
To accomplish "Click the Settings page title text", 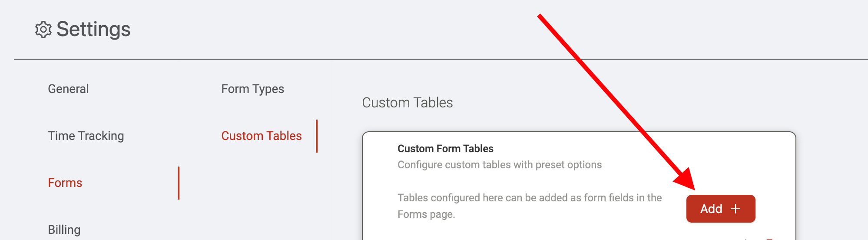I will (93, 29).
